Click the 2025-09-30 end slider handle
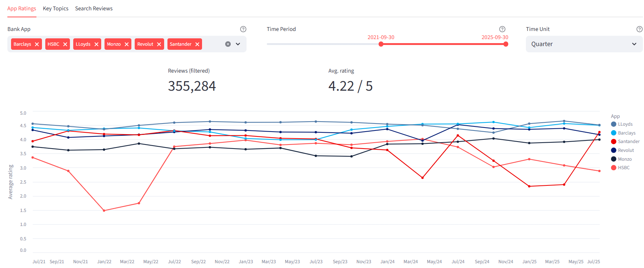644x268 pixels. 506,44
